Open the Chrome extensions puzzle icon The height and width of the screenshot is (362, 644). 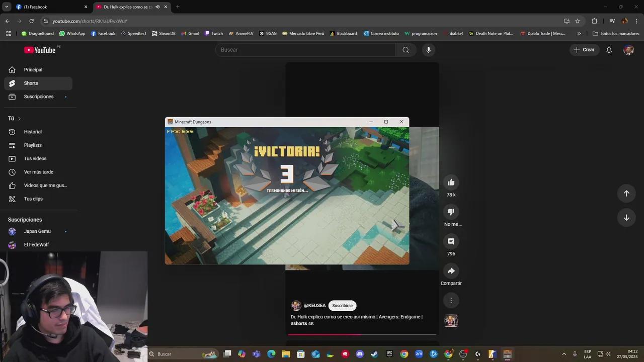594,21
